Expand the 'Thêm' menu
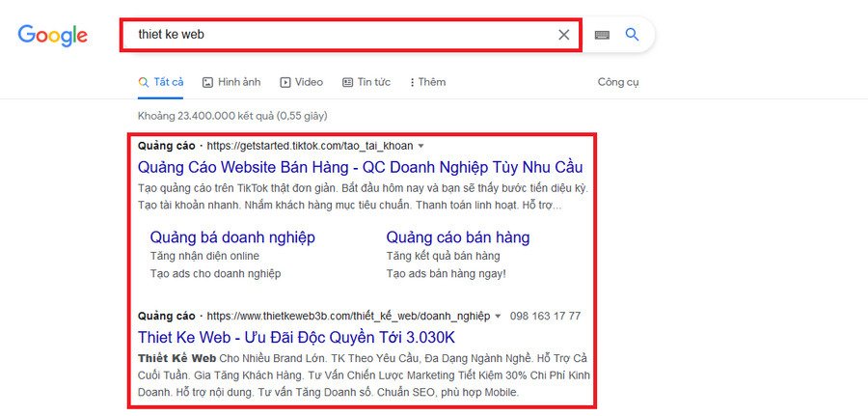 pos(427,82)
